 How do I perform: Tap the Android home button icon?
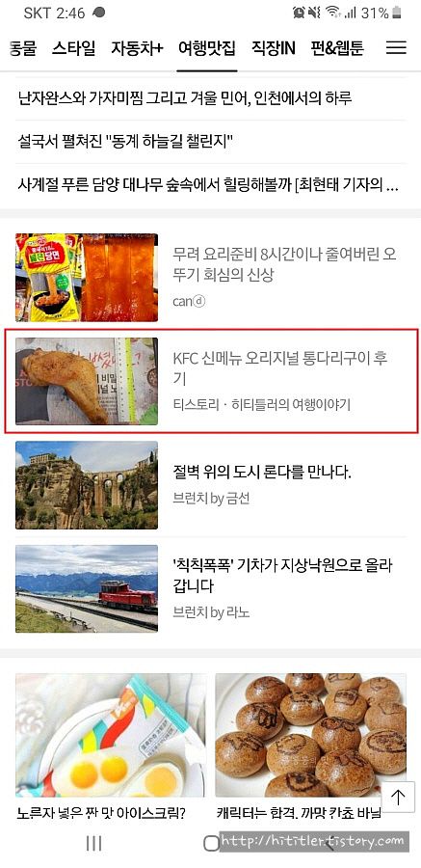(x=211, y=843)
